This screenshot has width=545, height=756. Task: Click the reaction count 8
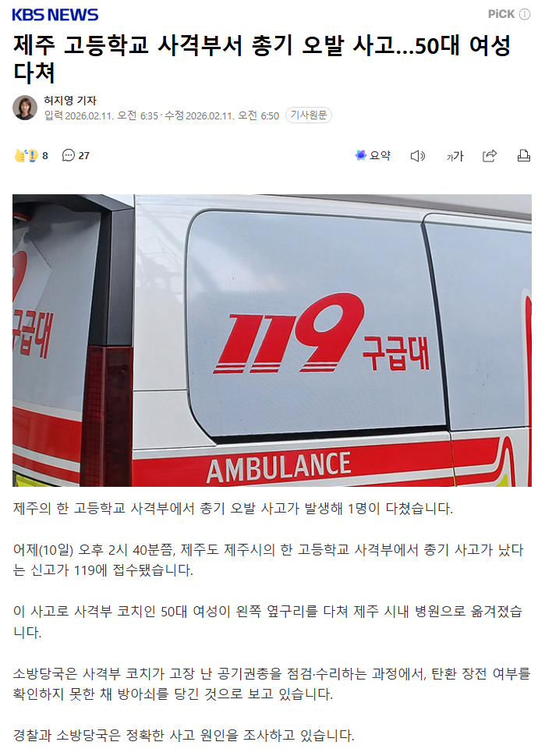pyautogui.click(x=45, y=156)
